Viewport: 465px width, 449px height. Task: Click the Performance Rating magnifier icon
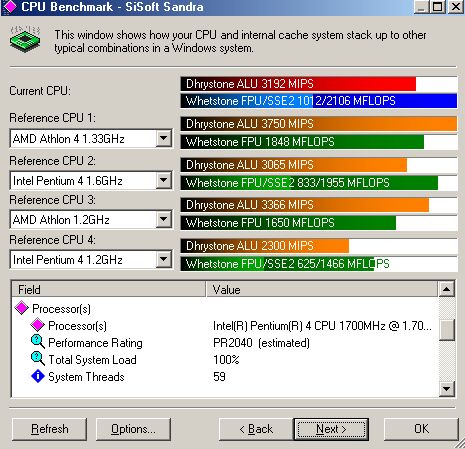pyautogui.click(x=38, y=342)
